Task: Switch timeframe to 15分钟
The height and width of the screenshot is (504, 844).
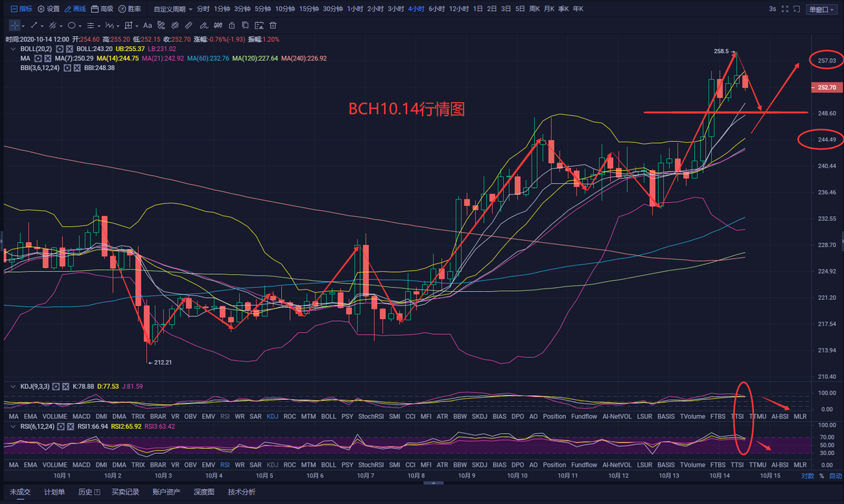Action: tap(308, 9)
